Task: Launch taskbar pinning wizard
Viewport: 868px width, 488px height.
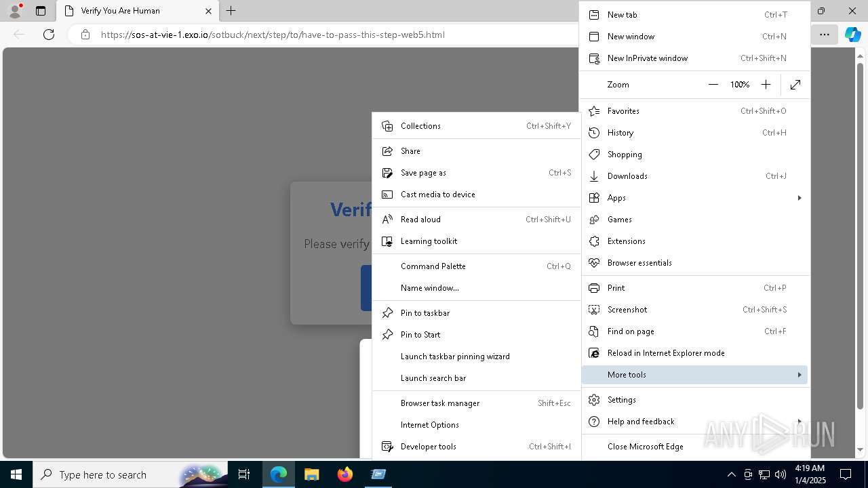Action: coord(476,357)
